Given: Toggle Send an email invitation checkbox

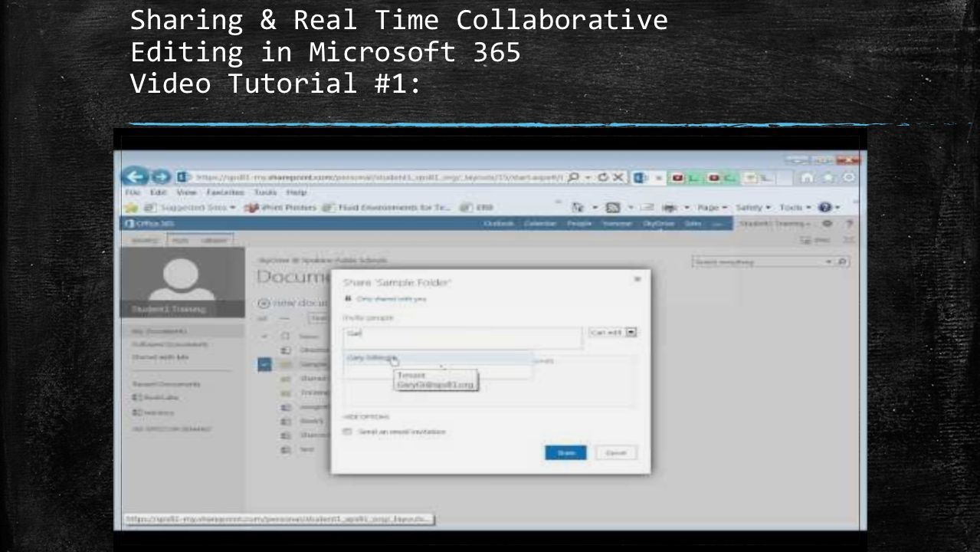Looking at the screenshot, I should click(x=348, y=432).
